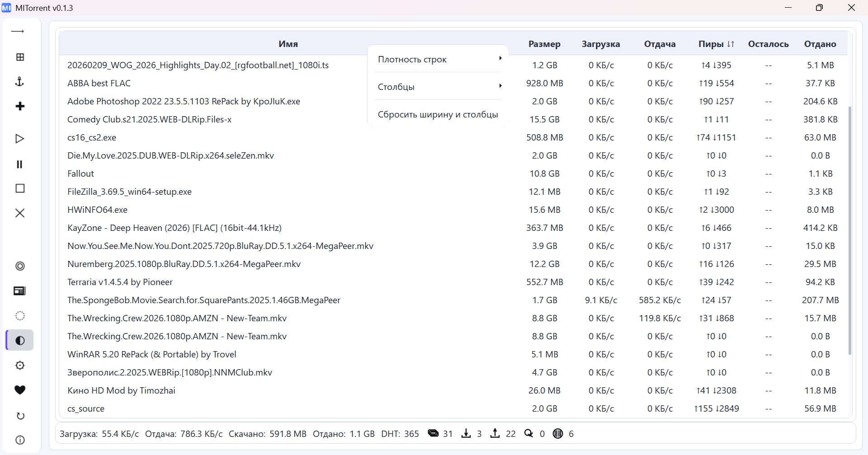Stop the torrent with the square icon
The height and width of the screenshot is (455, 868).
pyautogui.click(x=19, y=188)
